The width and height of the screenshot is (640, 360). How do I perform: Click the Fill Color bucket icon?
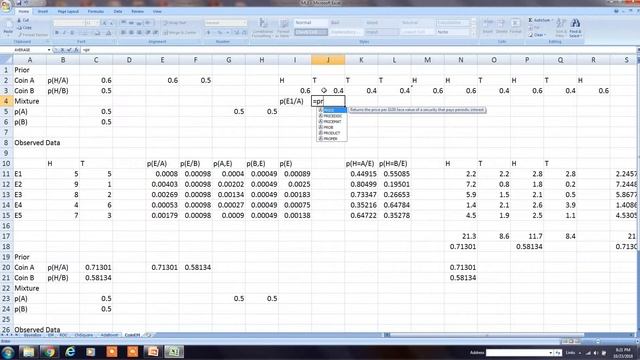click(97, 33)
